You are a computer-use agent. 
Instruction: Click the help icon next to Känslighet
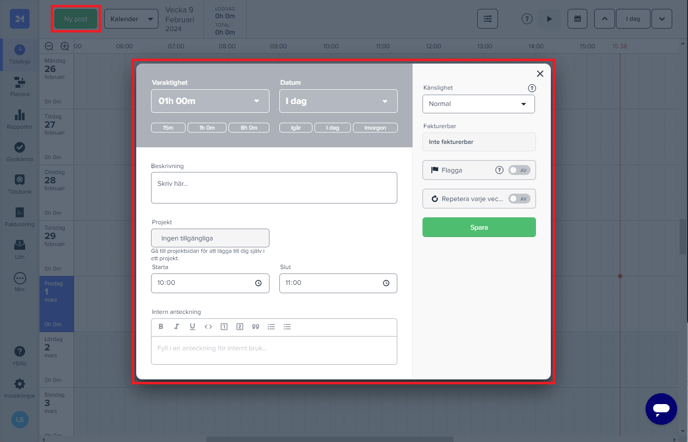click(x=531, y=88)
